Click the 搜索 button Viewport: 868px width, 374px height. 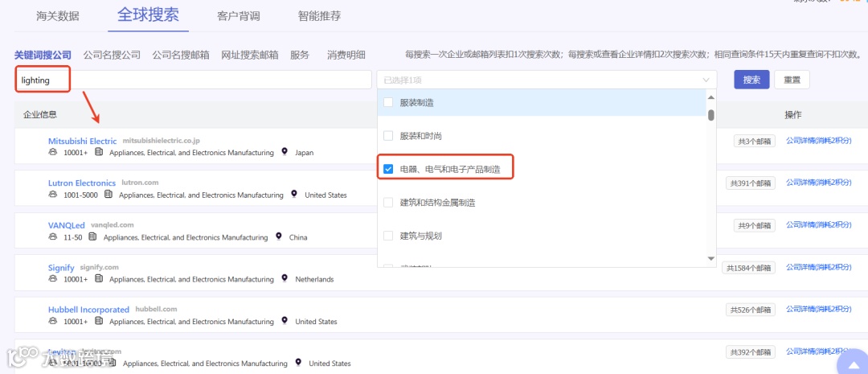point(751,80)
